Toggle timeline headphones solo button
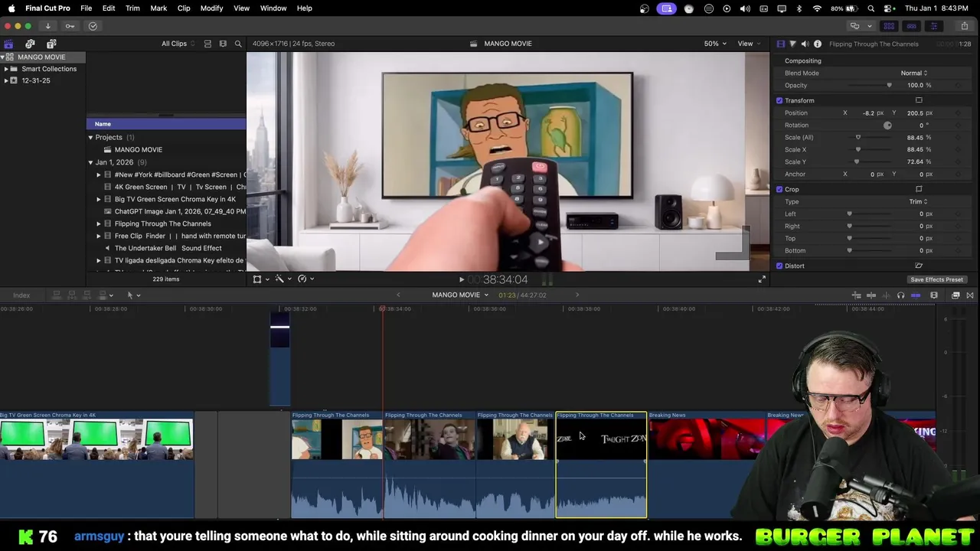The height and width of the screenshot is (551, 980). [x=900, y=295]
